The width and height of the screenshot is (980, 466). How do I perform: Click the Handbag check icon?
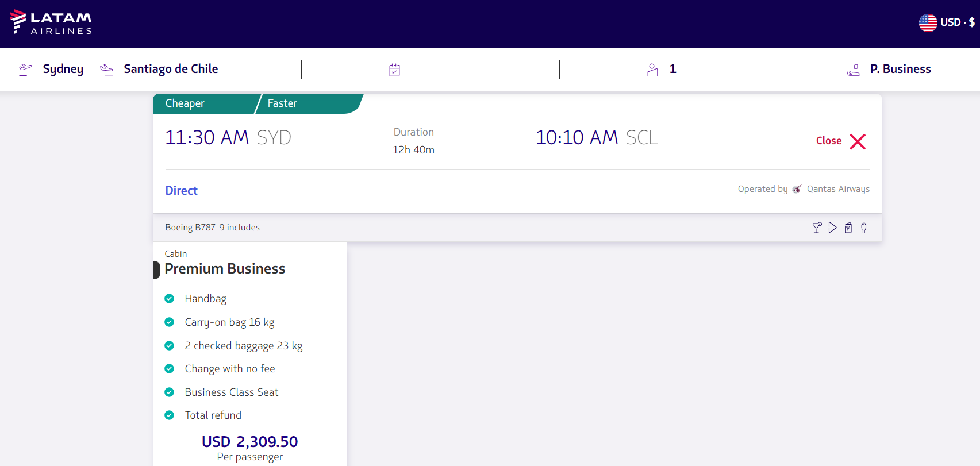tap(169, 299)
